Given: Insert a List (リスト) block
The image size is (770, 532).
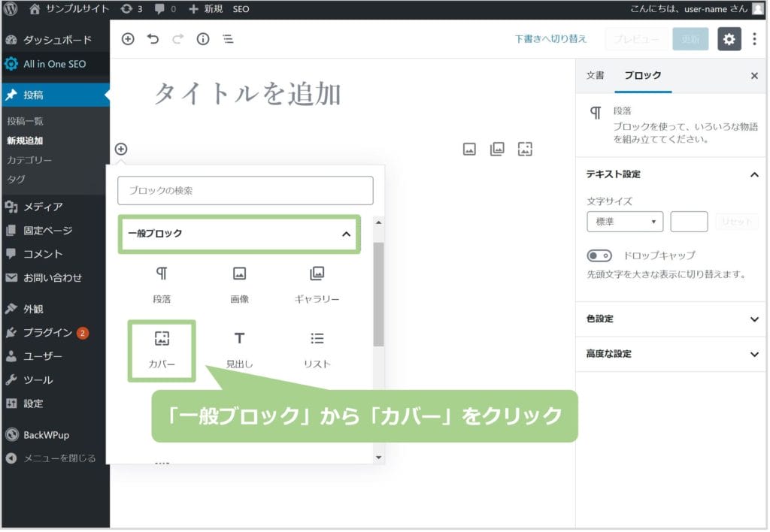Looking at the screenshot, I should tap(317, 340).
